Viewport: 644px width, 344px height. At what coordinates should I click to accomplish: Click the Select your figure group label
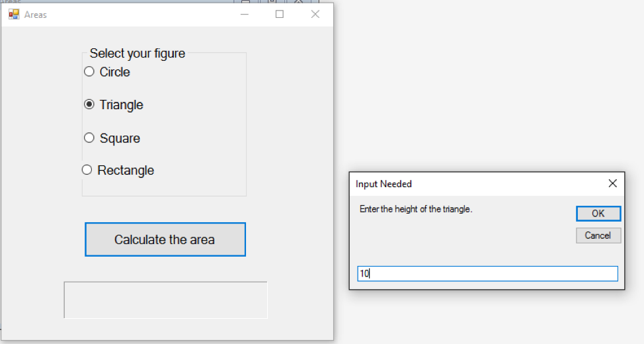138,54
